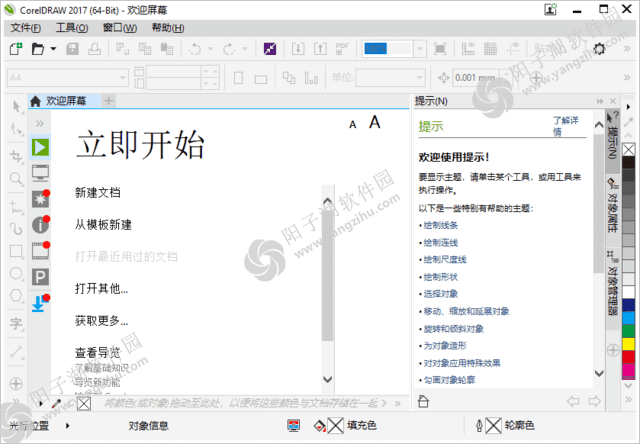Screen dimensions: 640x444
Task: Click the Publish to PDF icon
Action: [x=342, y=49]
